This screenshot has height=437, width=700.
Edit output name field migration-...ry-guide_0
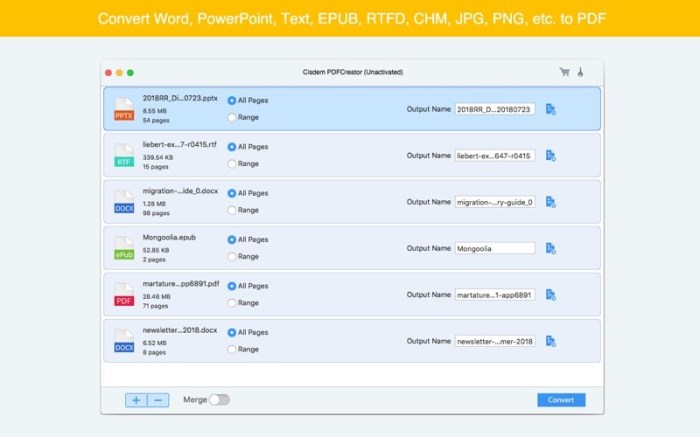pos(495,202)
